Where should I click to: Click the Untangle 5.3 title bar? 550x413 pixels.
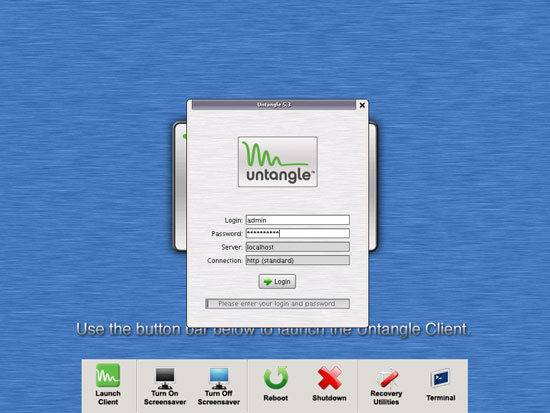click(x=274, y=105)
